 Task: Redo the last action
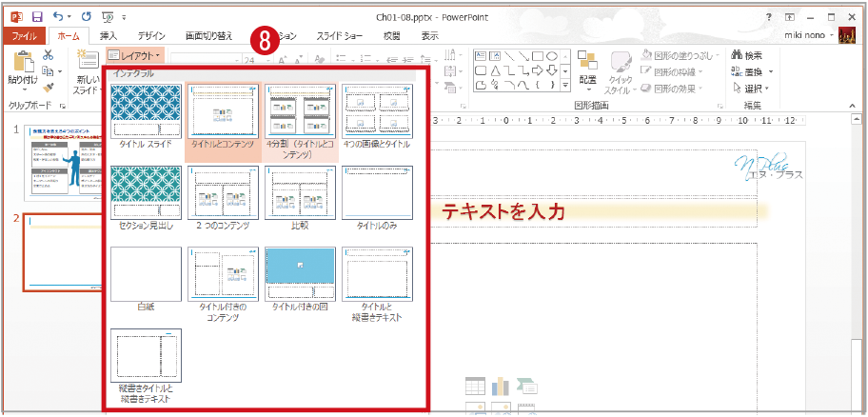coord(86,17)
